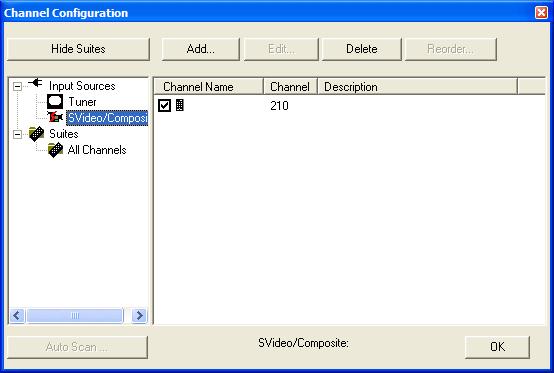
Task: Close the Channel Configuration window
Action: tap(541, 13)
